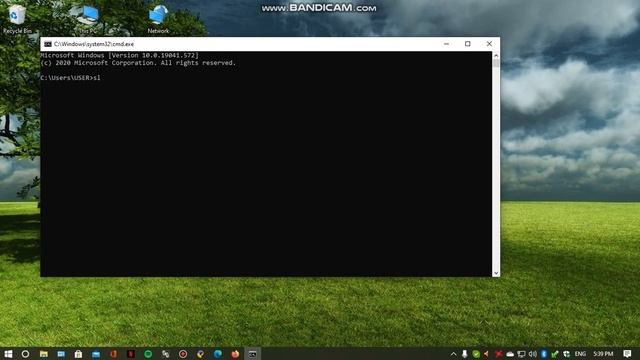640x360 pixels.
Task: Show hidden system tray icons
Action: (x=453, y=354)
